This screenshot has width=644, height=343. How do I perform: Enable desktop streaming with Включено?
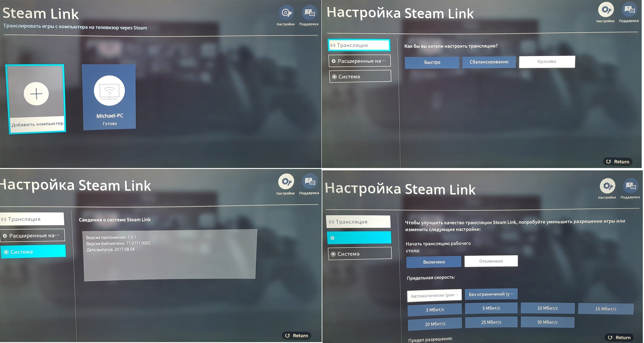[x=434, y=262]
